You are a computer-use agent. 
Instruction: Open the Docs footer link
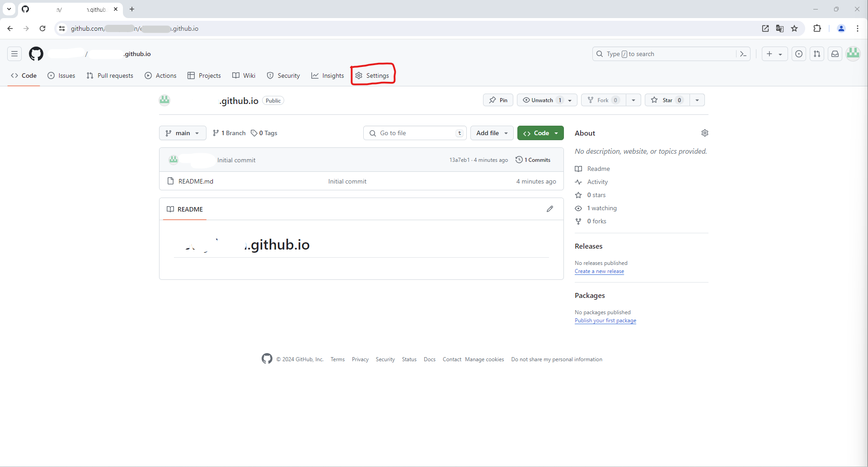(430, 359)
